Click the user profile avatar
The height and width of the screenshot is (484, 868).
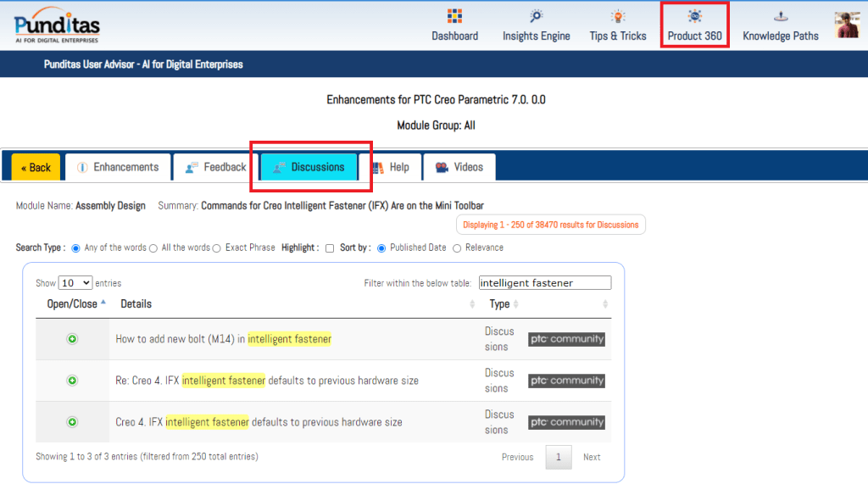[x=847, y=25]
